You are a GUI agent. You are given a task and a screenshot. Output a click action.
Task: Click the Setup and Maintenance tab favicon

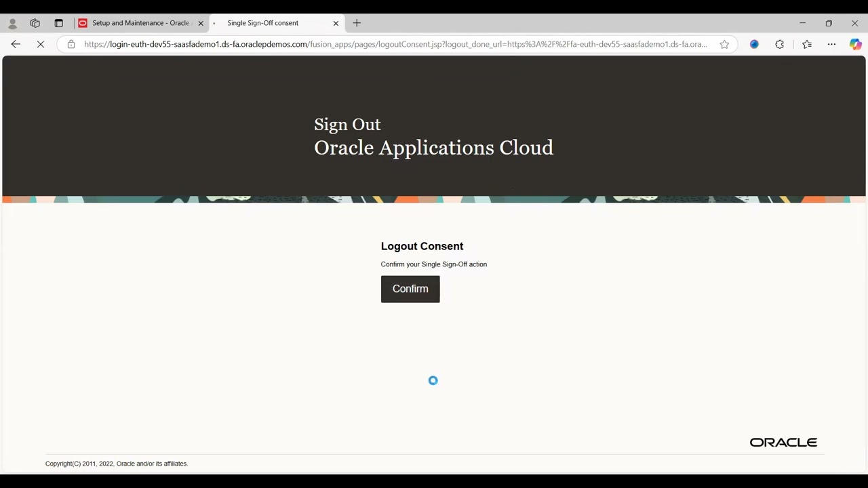coord(83,23)
